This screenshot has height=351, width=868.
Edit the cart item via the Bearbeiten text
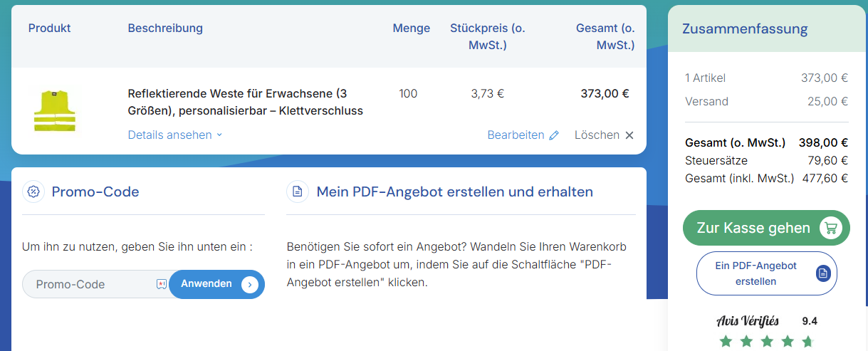(516, 135)
